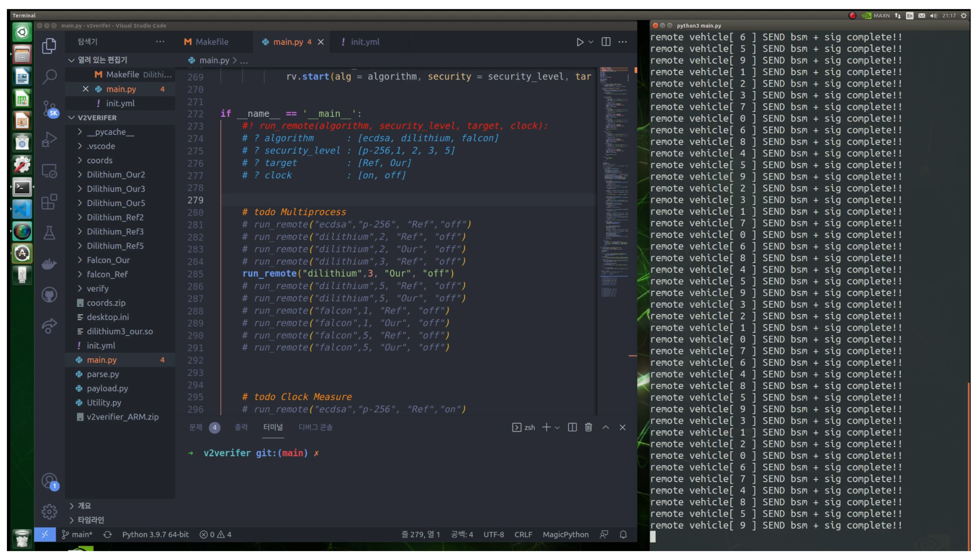Click the split editor icon in tab bar
Image resolution: width=980 pixels, height=558 pixels.
(x=606, y=42)
